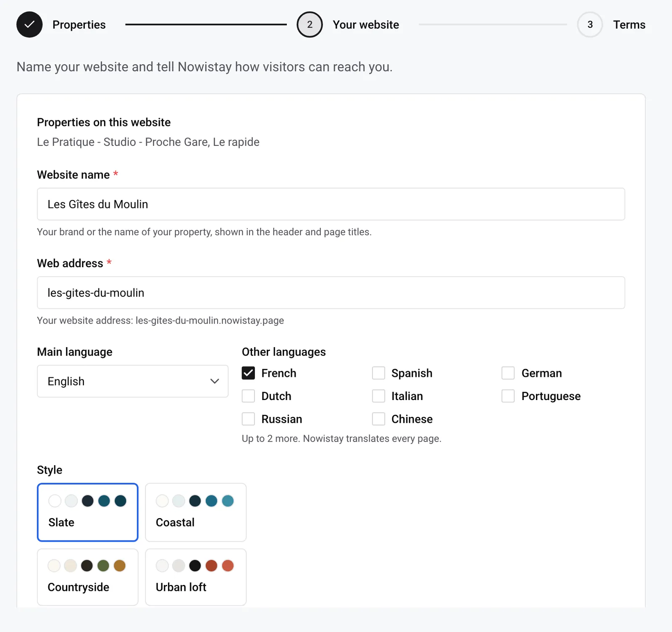Choose the Coastal style card
Image resolution: width=672 pixels, height=632 pixels.
pos(196,512)
